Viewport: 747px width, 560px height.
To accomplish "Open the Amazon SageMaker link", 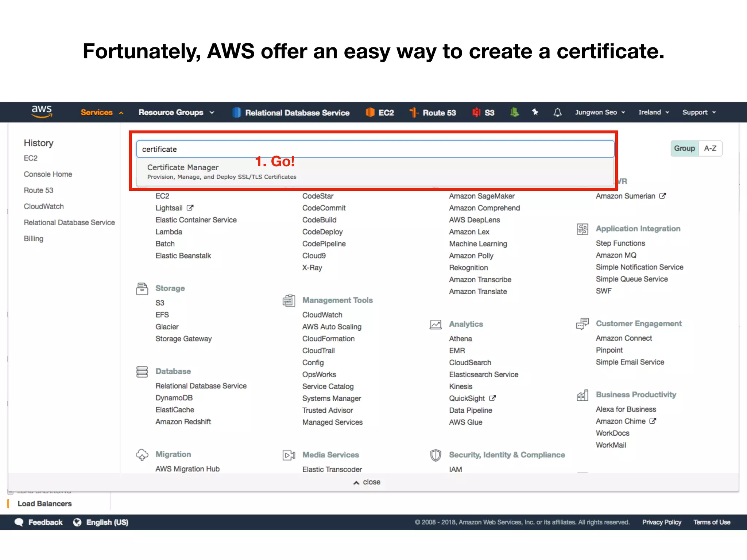I will tap(482, 196).
